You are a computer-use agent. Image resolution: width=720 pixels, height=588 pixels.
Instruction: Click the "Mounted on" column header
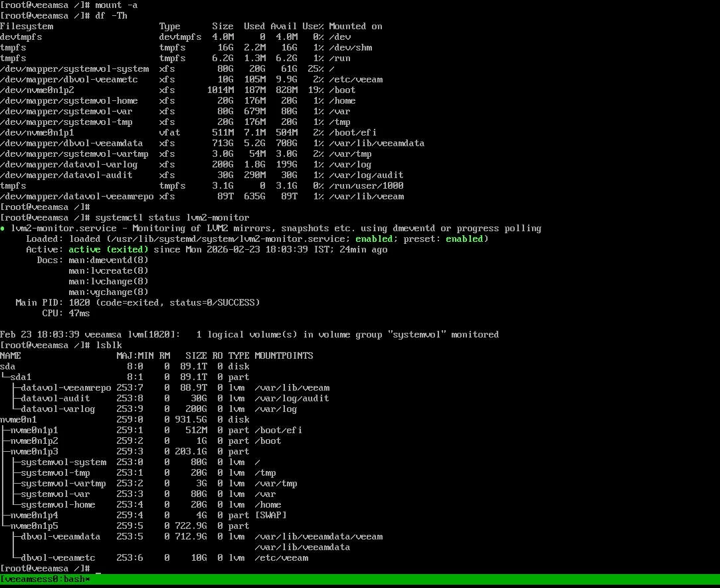click(355, 26)
